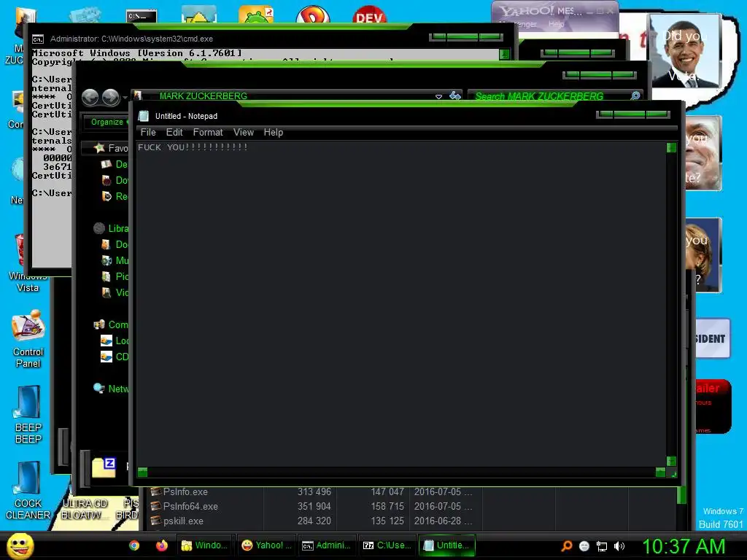The image size is (747, 560).
Task: Click size value 313 496
Action: [314, 492]
